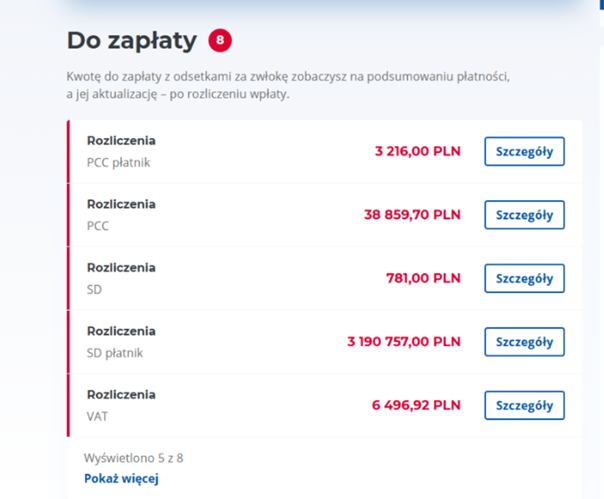Click the Wyświetlono 5 z 8 counter text
Image resolution: width=604 pixels, height=499 pixels.
134,458
